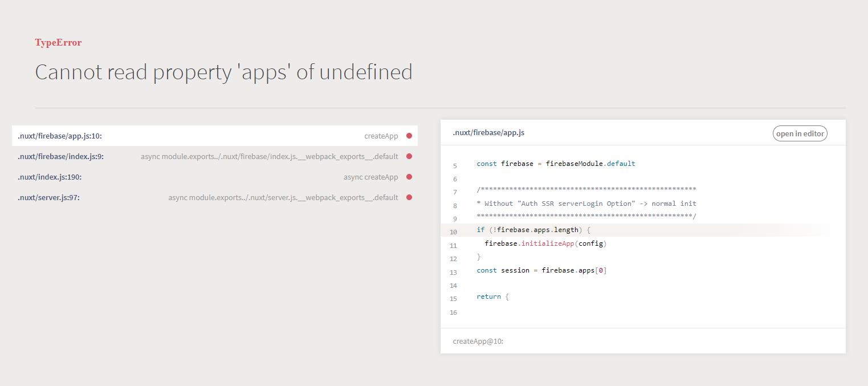Click the .nuxt/firebase/app.js file title above the code
Viewport: 868px width, 386px height.
pos(488,132)
